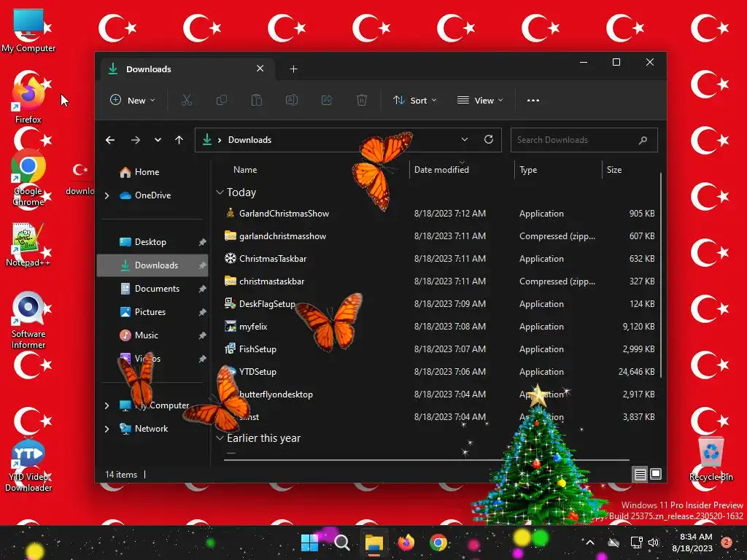Click Chrome icon on the taskbar

438,542
